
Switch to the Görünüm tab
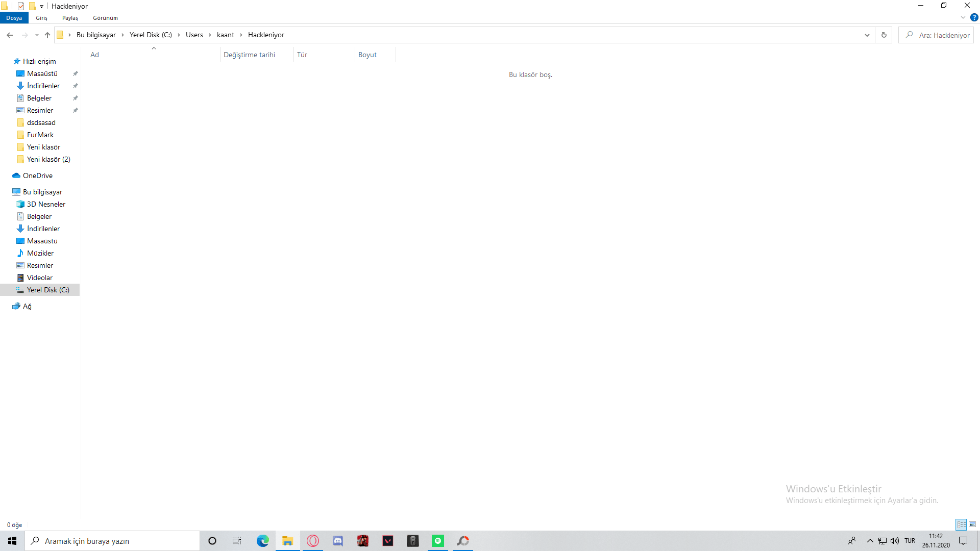(105, 18)
